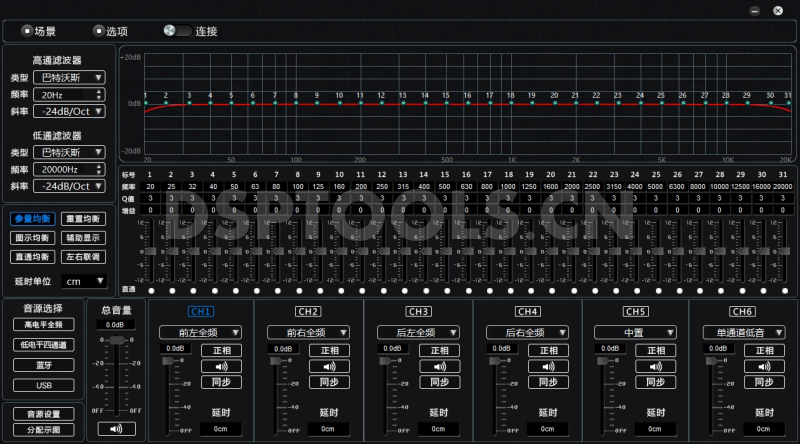Select the CH4 channel tab

pos(527,311)
